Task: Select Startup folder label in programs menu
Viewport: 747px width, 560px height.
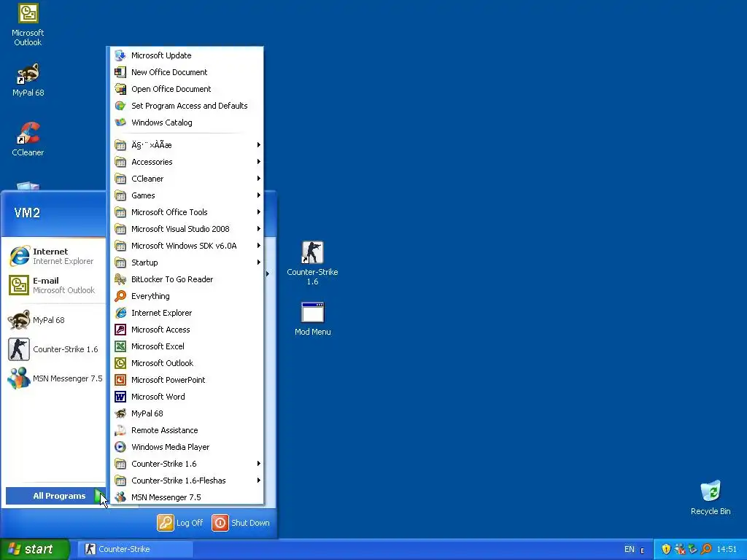Action: [x=144, y=262]
